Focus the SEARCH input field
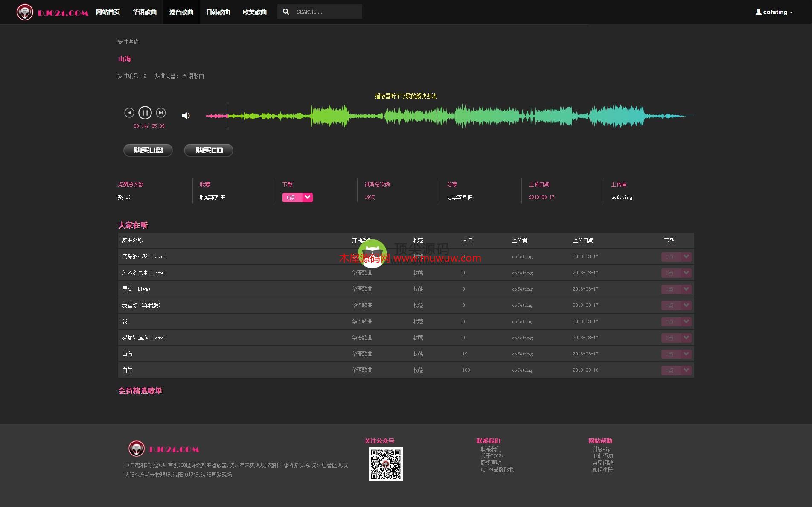The height and width of the screenshot is (507, 812). [326, 12]
